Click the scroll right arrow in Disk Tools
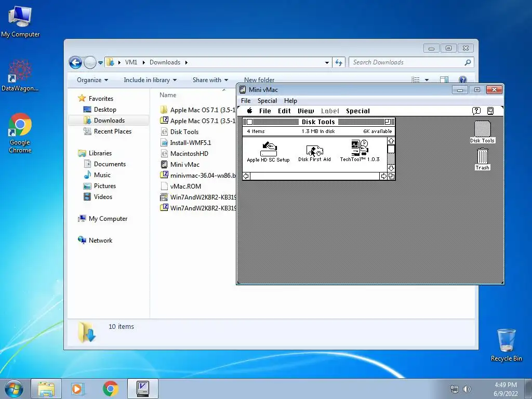Image resolution: width=532 pixels, height=399 pixels. 383,176
